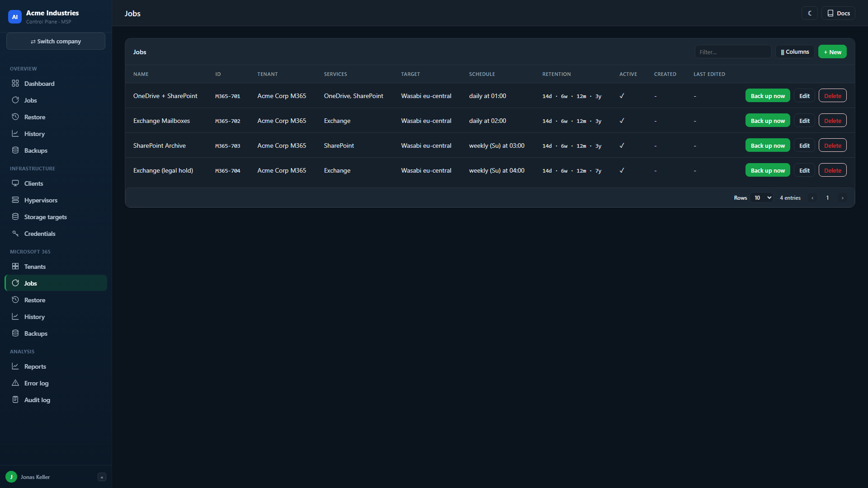
Task: Click active checkmark for SharePoint Archive
Action: 622,145
